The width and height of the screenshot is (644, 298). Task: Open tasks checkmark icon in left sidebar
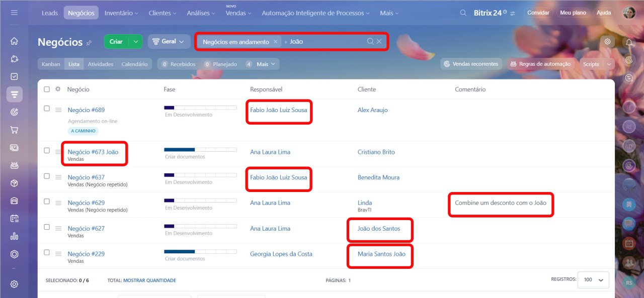click(x=14, y=76)
